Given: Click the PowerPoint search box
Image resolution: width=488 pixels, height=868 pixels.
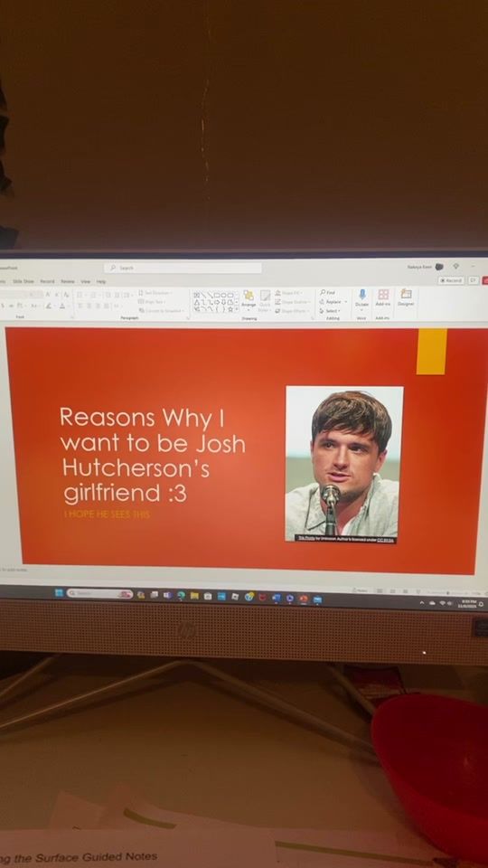Looking at the screenshot, I should coord(183,268).
